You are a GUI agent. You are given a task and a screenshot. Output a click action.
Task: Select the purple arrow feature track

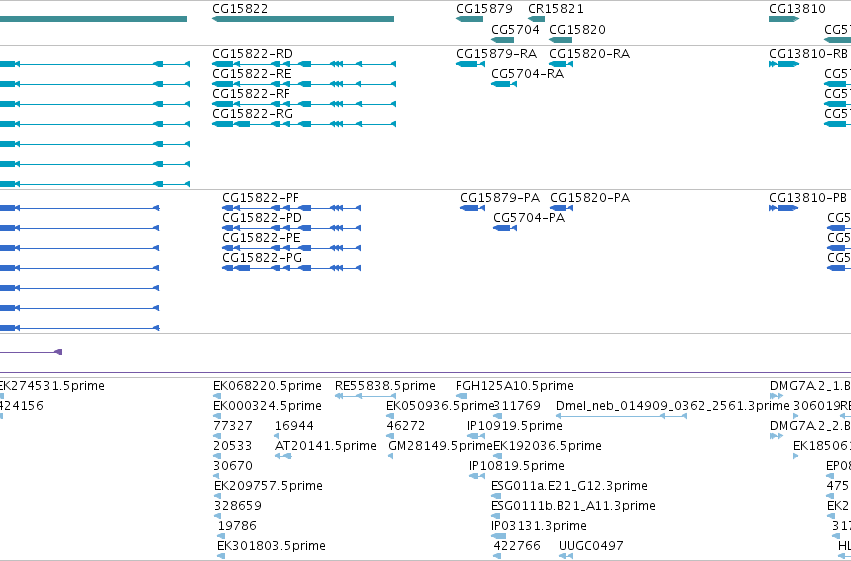[x=31, y=352]
